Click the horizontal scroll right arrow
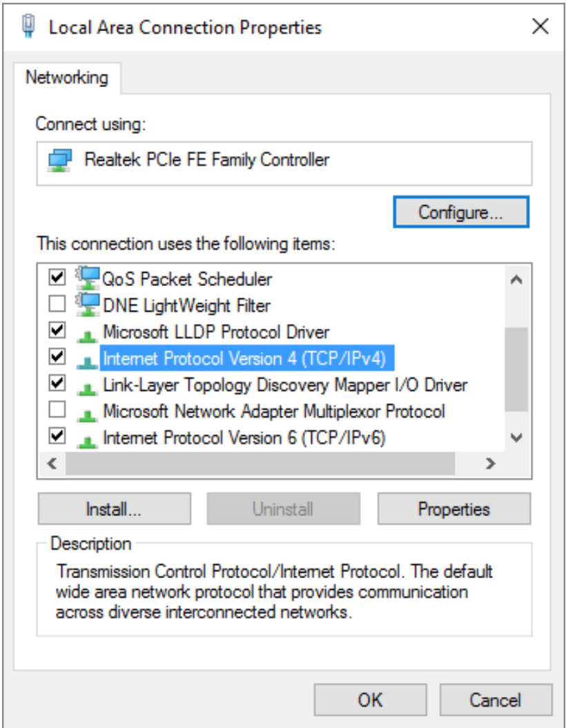This screenshot has height=728, width=566. click(490, 463)
